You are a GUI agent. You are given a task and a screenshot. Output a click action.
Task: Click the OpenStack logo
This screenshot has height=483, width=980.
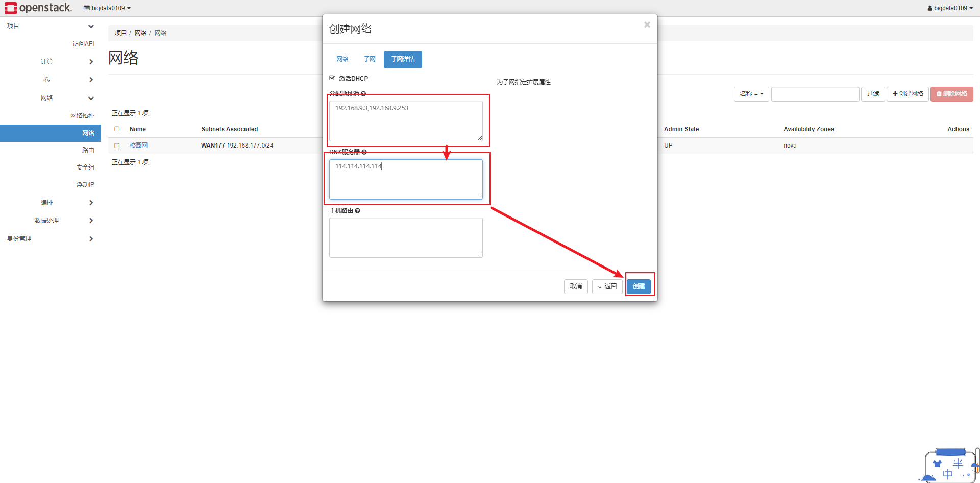pos(38,8)
